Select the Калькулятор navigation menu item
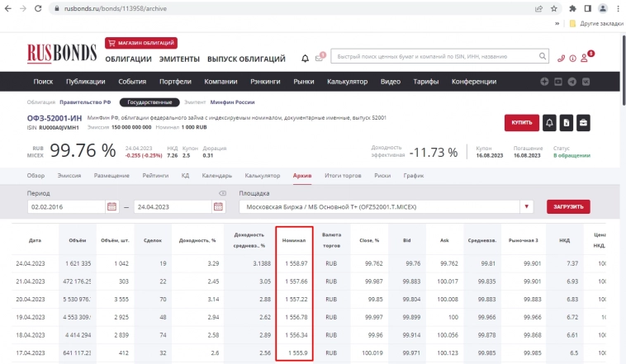The width and height of the screenshot is (626, 364). (347, 82)
